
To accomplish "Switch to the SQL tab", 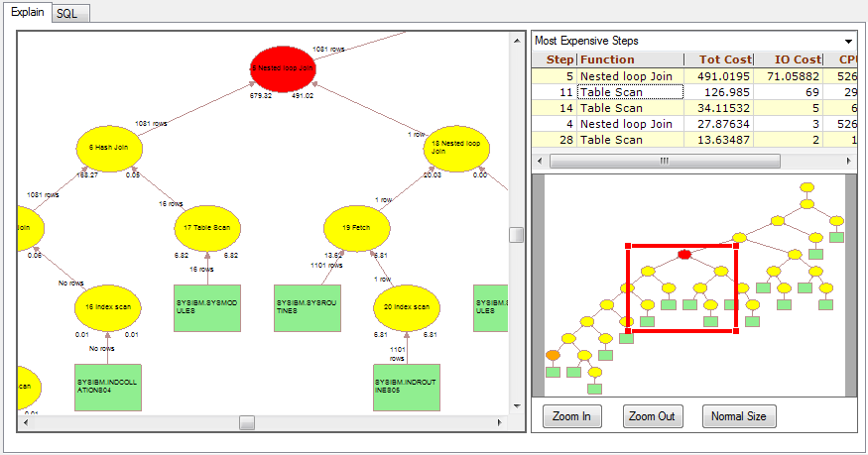I will click(70, 13).
